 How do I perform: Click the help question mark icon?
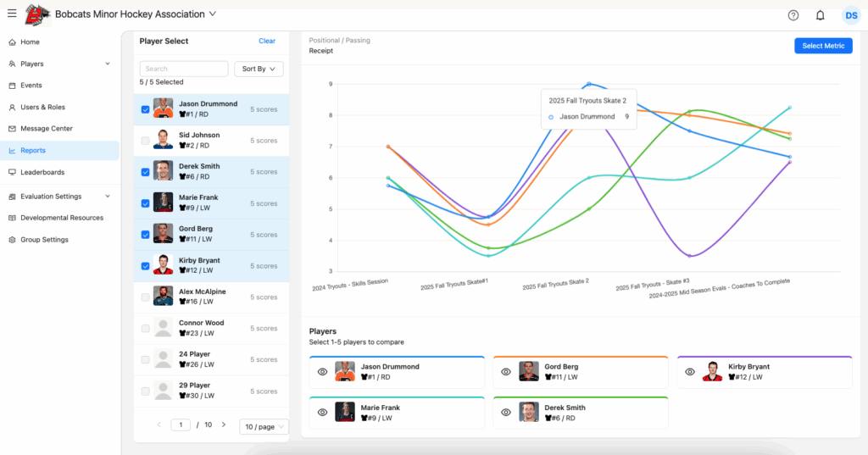click(793, 15)
